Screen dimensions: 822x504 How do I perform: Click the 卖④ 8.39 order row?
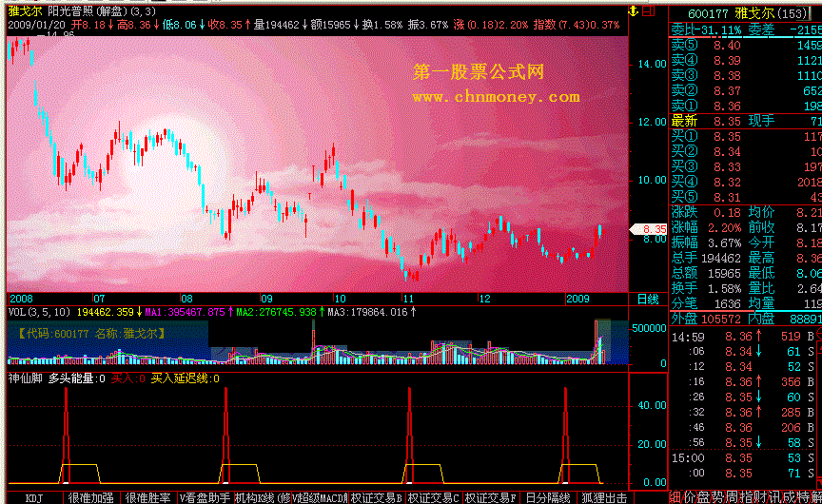[746, 60]
